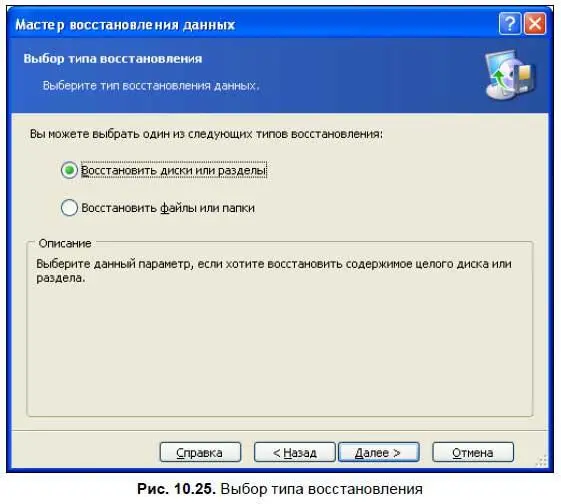Click the label text Восстановить диски или разделы
Viewport: 561px width, 504px height.
point(174,170)
